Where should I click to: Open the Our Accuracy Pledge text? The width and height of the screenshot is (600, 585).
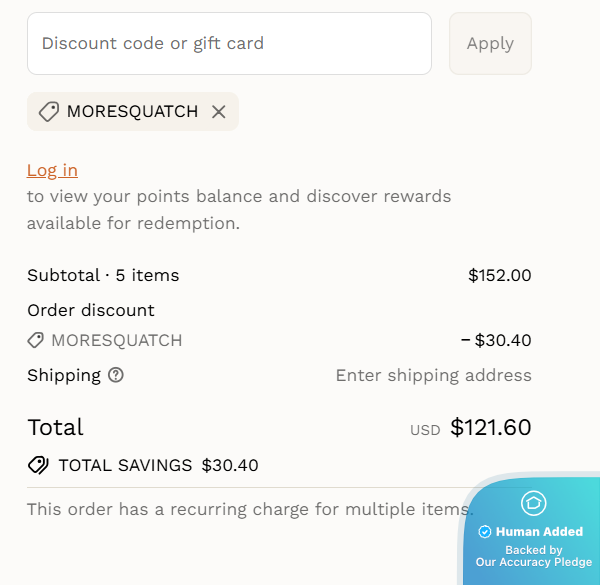pos(534,562)
